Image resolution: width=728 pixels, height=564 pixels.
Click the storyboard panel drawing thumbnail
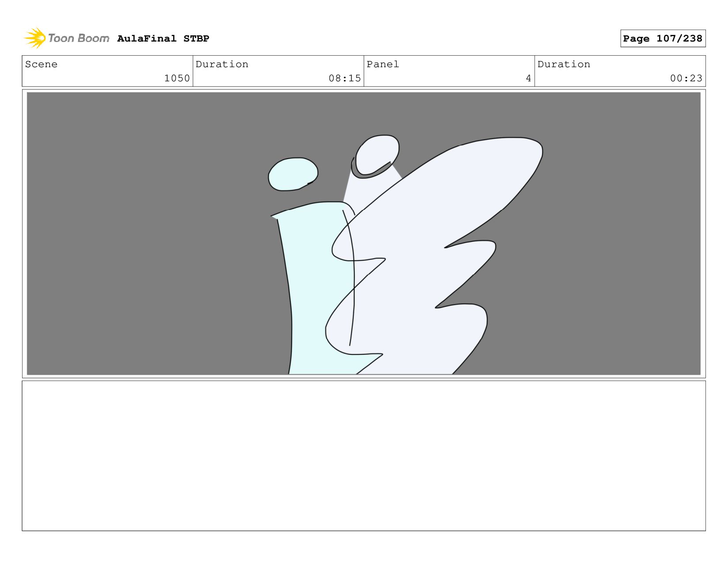tap(364, 233)
